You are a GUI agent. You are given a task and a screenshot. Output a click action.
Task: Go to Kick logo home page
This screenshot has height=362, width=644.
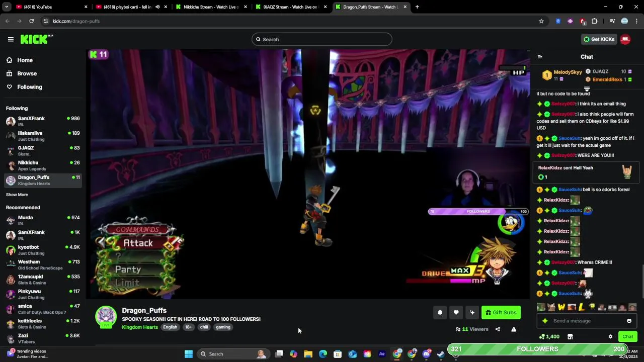click(37, 39)
